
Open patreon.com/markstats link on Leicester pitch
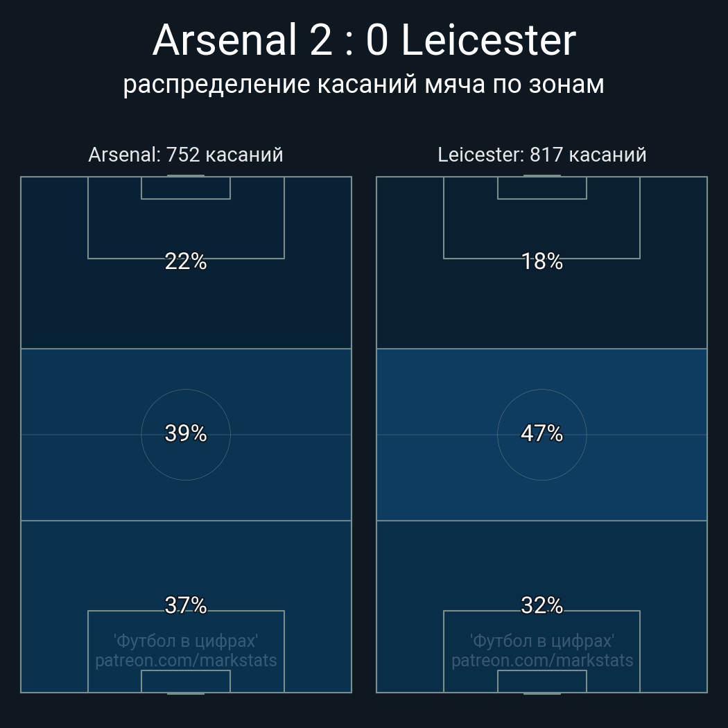pos(542,660)
